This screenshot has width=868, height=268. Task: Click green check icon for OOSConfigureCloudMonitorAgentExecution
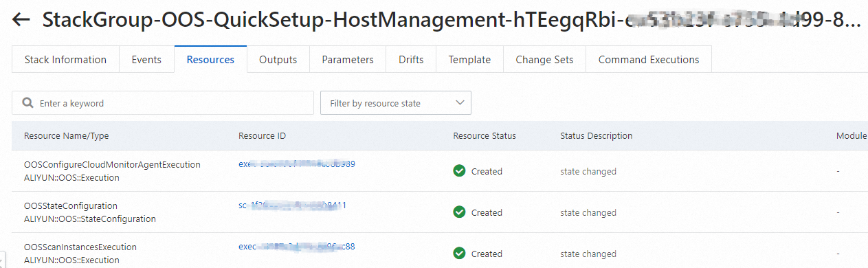(460, 171)
